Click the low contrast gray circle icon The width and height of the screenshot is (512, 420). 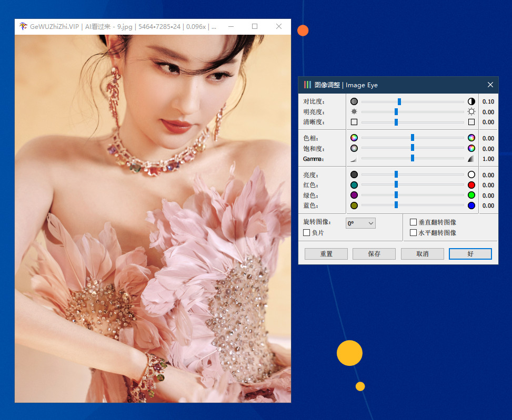pyautogui.click(x=354, y=101)
